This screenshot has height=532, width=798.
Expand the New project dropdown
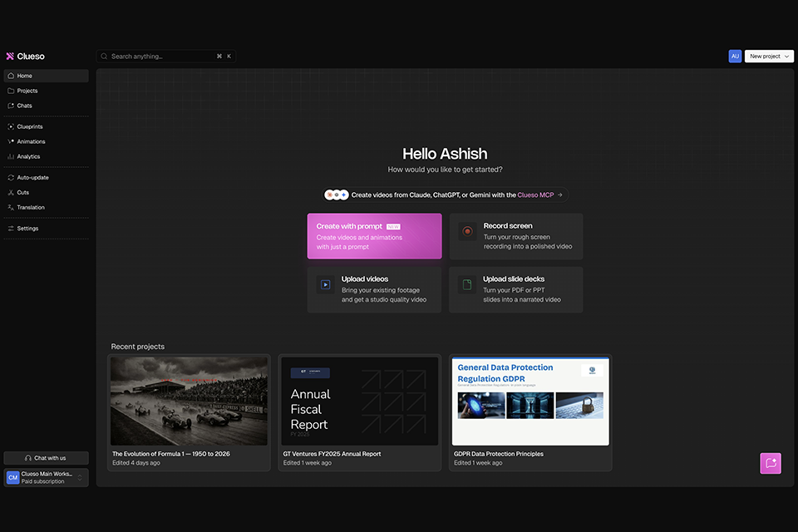click(769, 56)
